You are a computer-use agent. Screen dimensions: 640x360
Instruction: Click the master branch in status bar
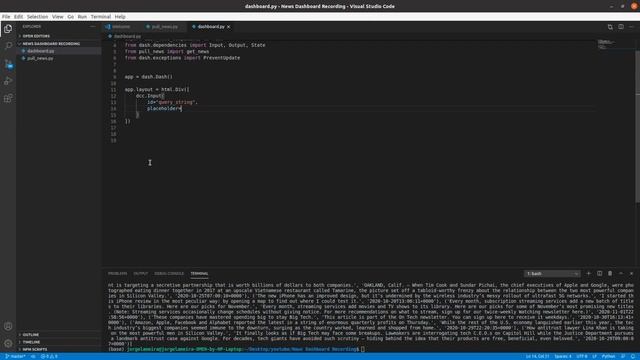click(15, 356)
